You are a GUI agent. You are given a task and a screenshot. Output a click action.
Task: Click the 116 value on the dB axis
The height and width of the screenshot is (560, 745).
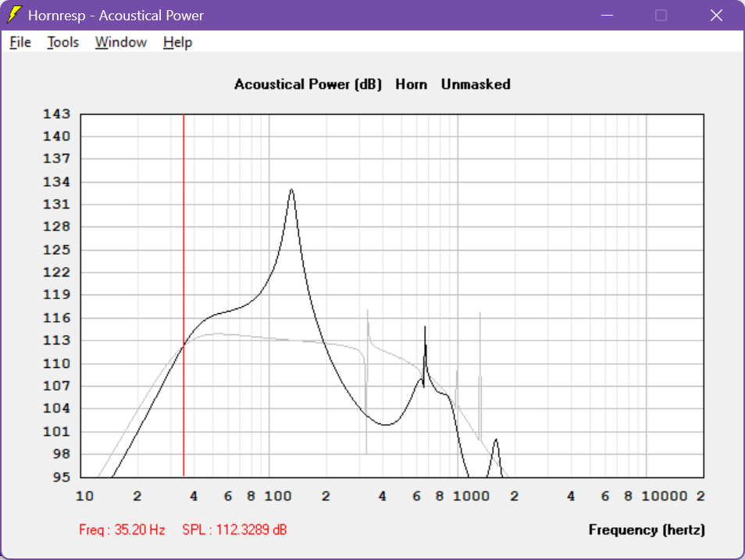tap(56, 318)
